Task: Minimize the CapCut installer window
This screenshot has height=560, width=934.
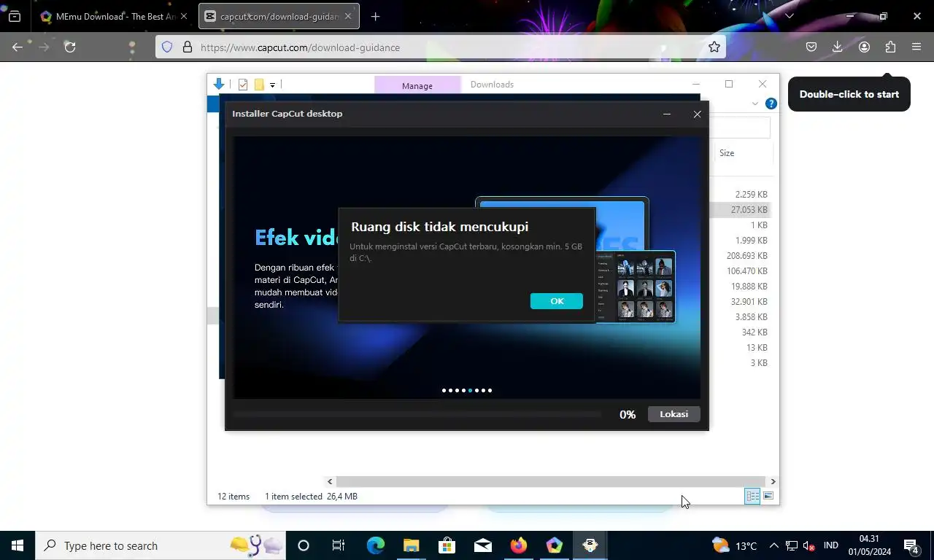Action: pos(666,114)
